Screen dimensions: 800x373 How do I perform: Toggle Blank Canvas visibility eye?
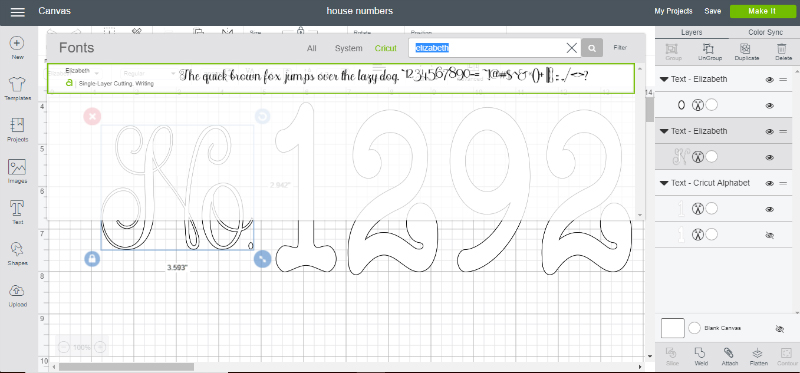click(779, 329)
